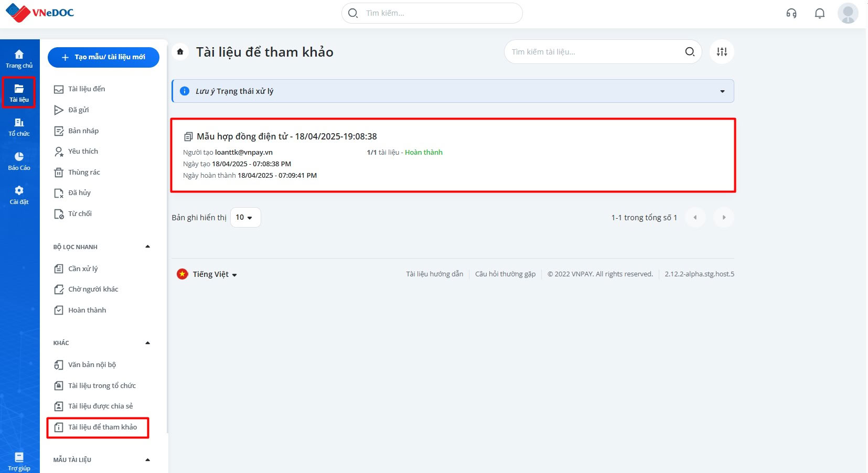Image resolution: width=868 pixels, height=473 pixels.
Task: Open the Trang chủ home sidebar icon
Action: coord(19,59)
